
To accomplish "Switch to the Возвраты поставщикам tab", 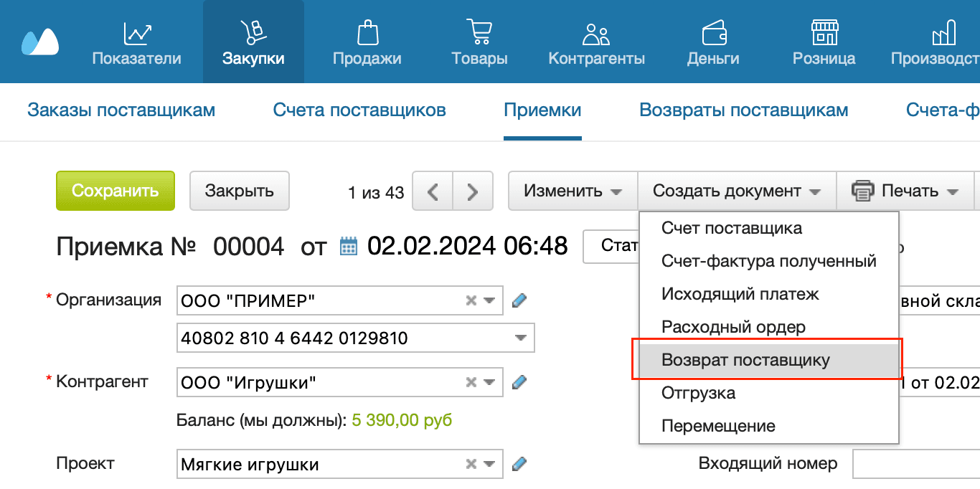I will coord(743,110).
